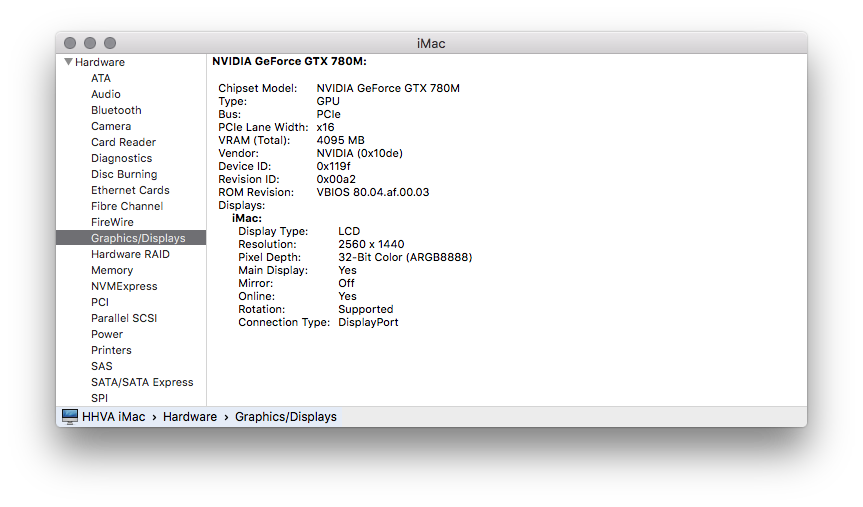The image size is (863, 507).
Task: Click the ROM Revision VBIOS value
Action: click(x=373, y=192)
